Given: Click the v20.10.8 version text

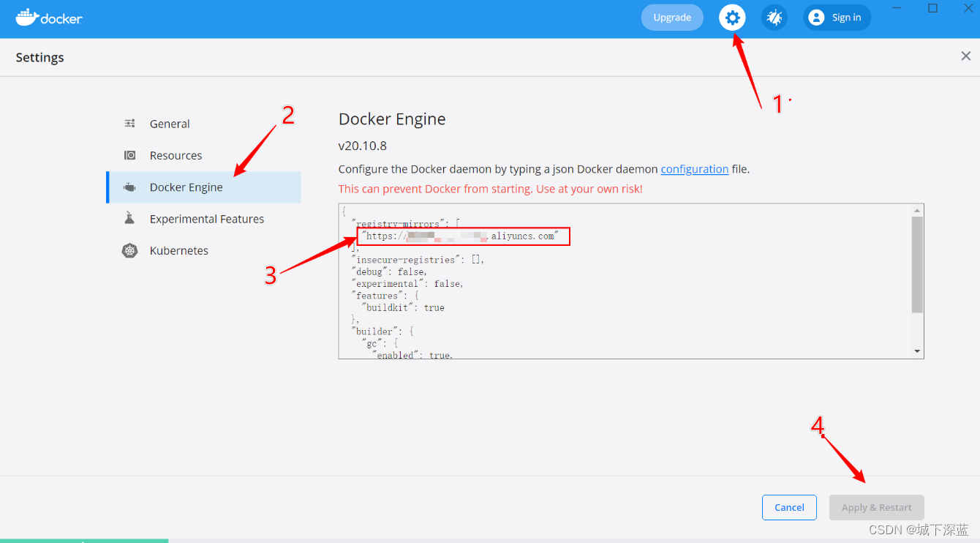Looking at the screenshot, I should [363, 146].
